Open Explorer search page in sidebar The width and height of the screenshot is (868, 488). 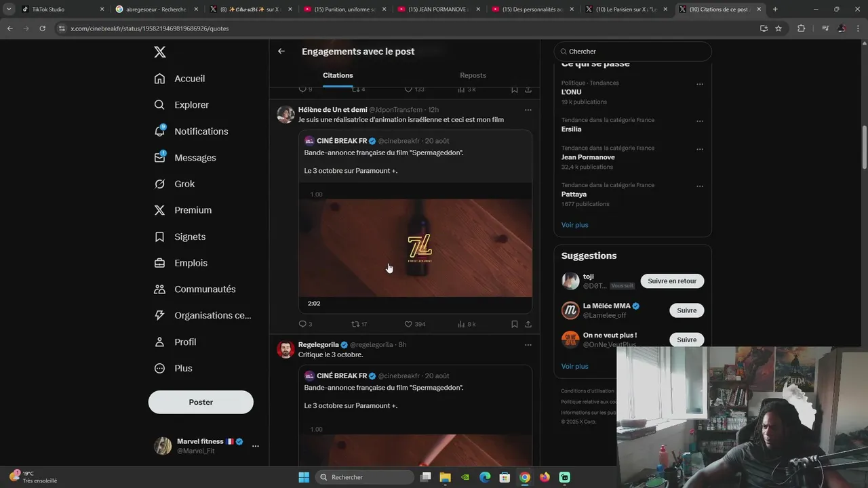(181, 105)
